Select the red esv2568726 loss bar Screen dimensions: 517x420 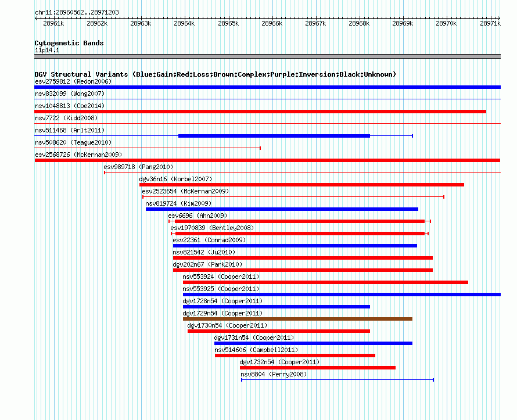[267, 160]
